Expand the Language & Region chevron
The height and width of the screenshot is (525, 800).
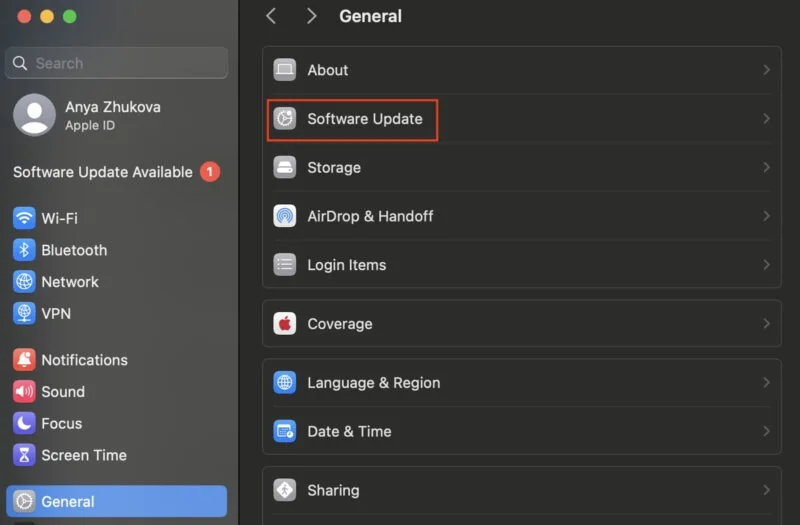point(766,383)
